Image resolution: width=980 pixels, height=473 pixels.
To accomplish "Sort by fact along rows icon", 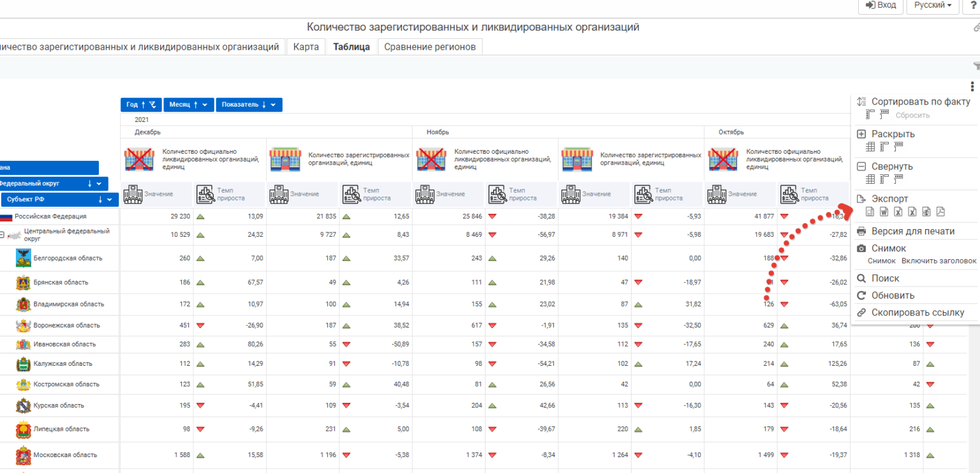I will (x=870, y=115).
